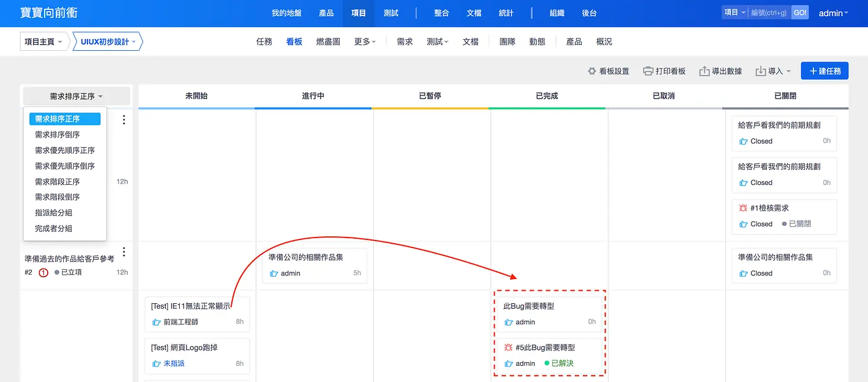Select 需求階段倒序 sort option

pos(64,197)
